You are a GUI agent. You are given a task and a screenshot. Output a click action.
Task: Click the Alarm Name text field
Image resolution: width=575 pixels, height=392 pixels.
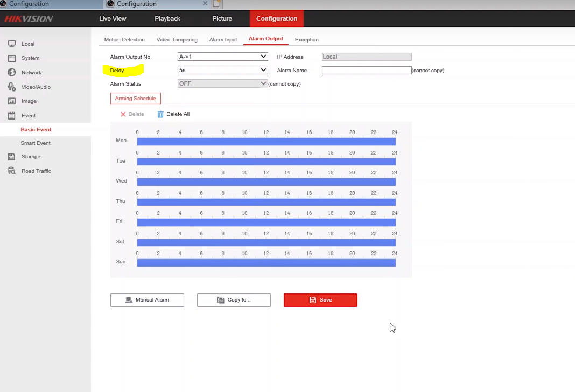pyautogui.click(x=366, y=71)
